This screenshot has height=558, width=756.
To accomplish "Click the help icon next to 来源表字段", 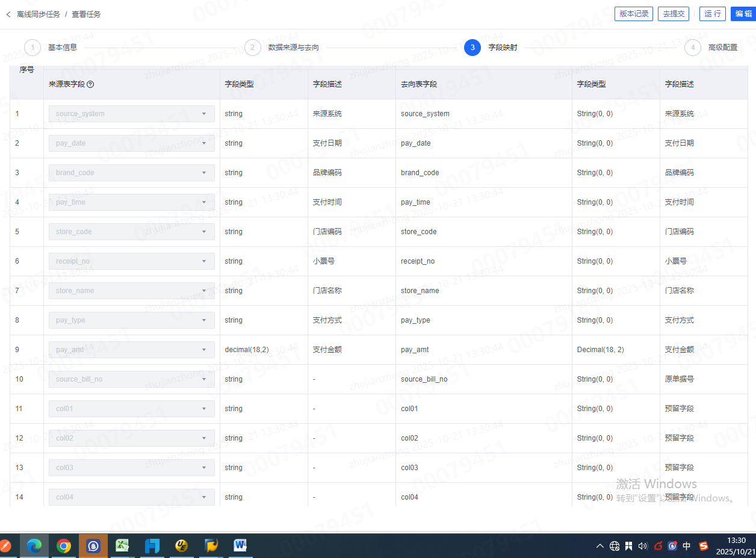I will coord(90,84).
